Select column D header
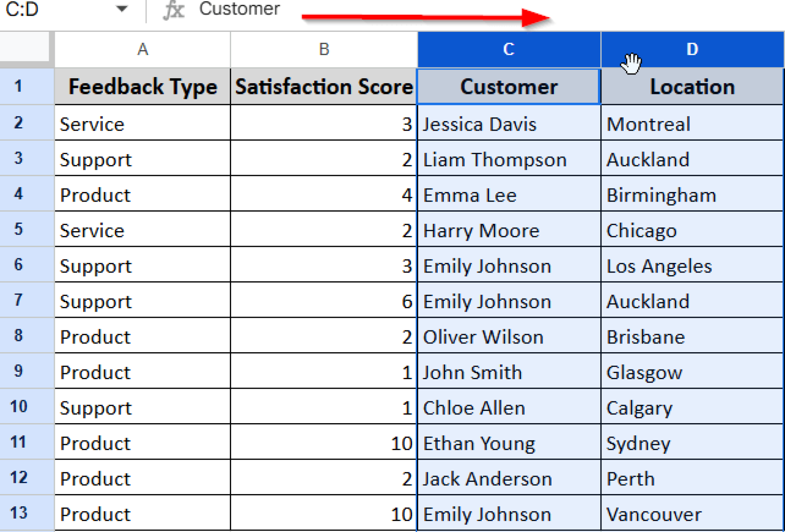The image size is (785, 532). (692, 49)
